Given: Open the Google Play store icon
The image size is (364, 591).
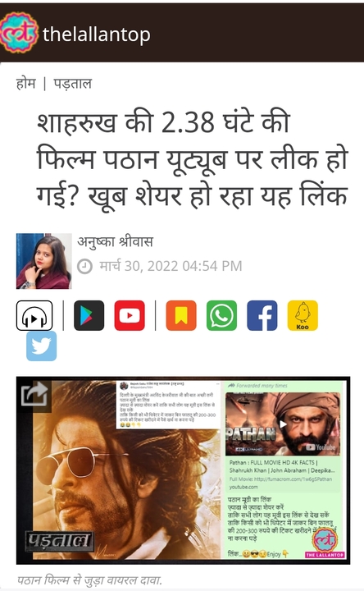Looking at the screenshot, I should (89, 315).
